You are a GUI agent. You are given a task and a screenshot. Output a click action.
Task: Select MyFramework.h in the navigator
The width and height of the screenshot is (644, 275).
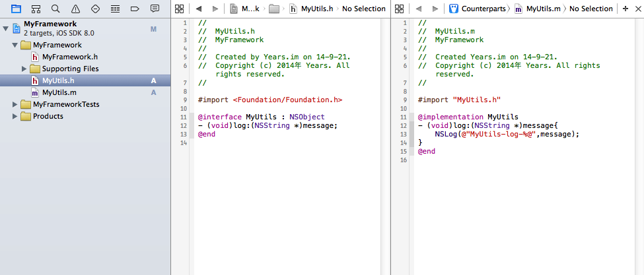pos(69,57)
